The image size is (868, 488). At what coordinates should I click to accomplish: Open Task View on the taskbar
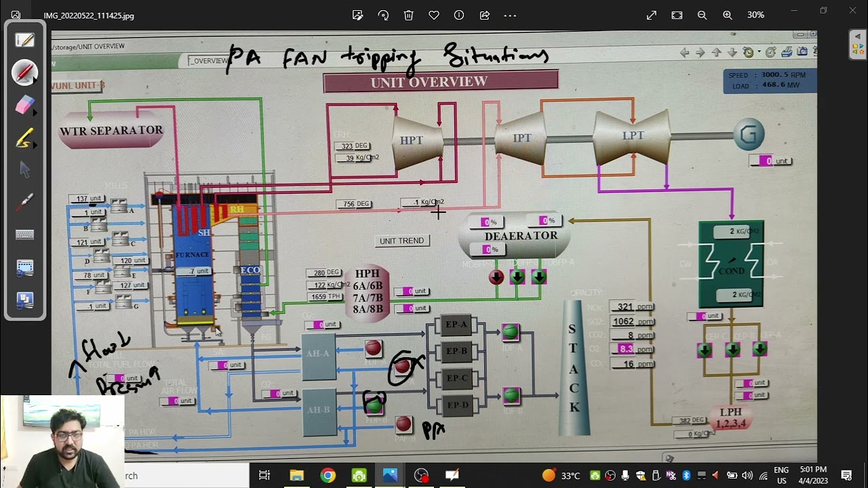pos(264,476)
